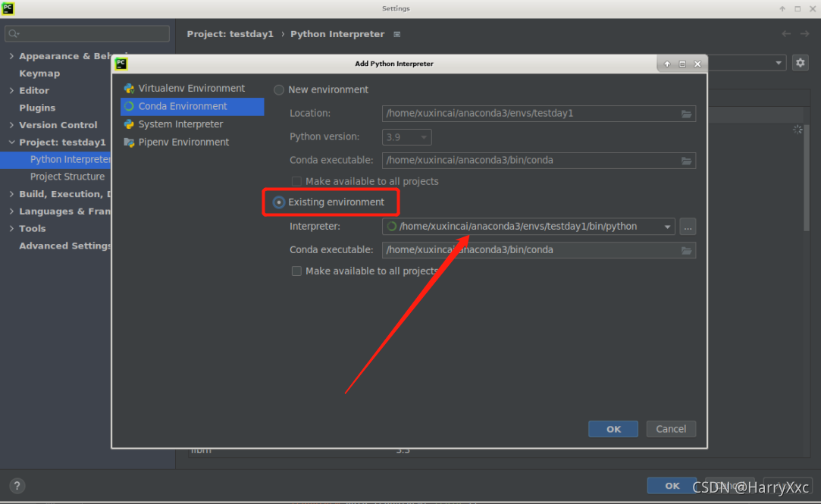The image size is (821, 504).
Task: Choose the New environment radio button
Action: coord(279,90)
